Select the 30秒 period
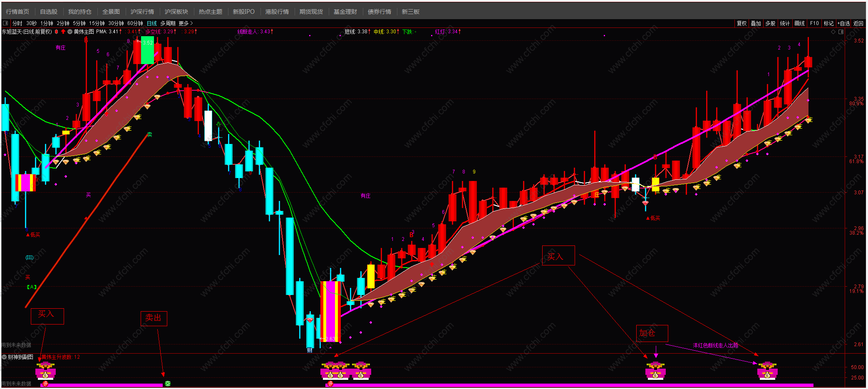This screenshot has height=389, width=868. [32, 23]
